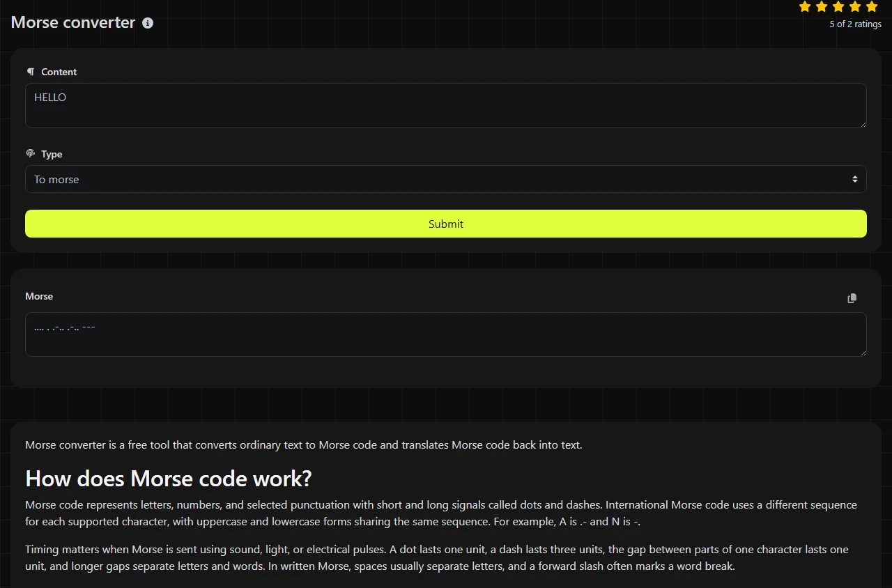Click the 'Morse' output label
This screenshot has width=892, height=588.
coord(39,296)
